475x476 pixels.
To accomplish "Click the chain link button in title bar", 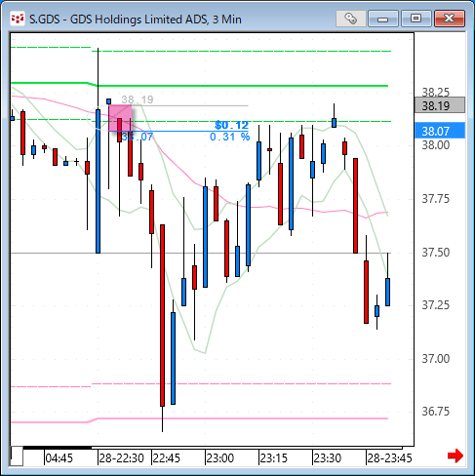I will point(350,19).
